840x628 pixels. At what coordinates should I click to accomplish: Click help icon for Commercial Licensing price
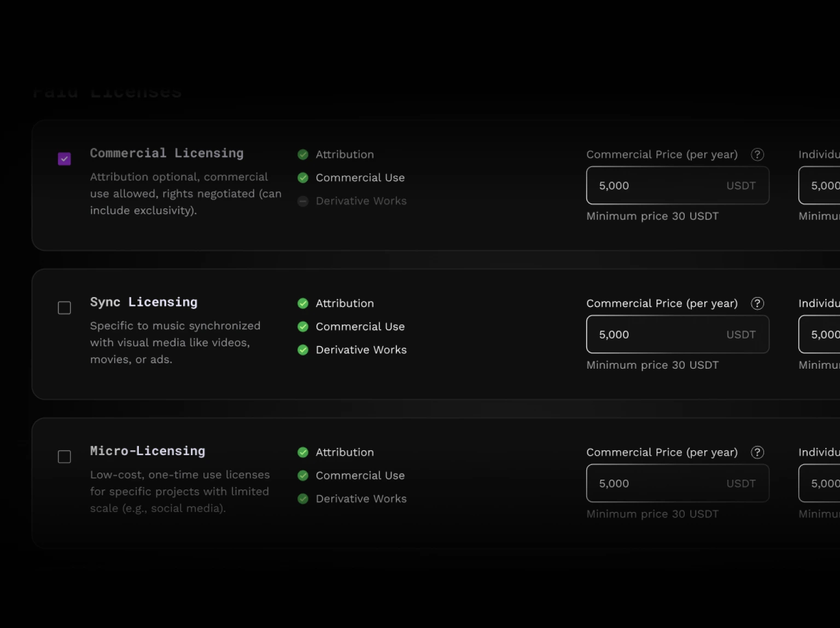pos(757,155)
